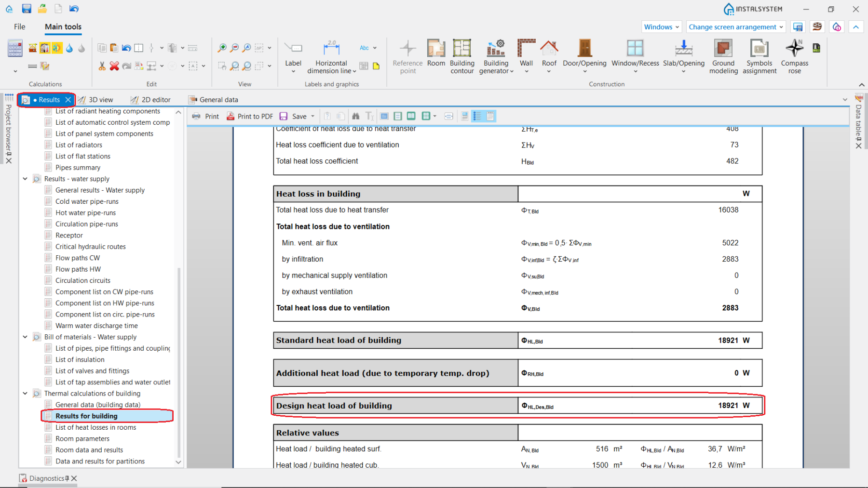The image size is (868, 488).
Task: Collapse Thermal calculations of building node
Action: coord(25,393)
